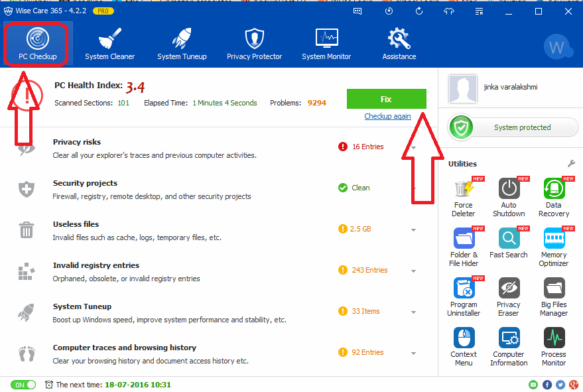Image resolution: width=583 pixels, height=392 pixels.
Task: Toggle the scheduled checkup ON switch
Action: tap(23, 385)
